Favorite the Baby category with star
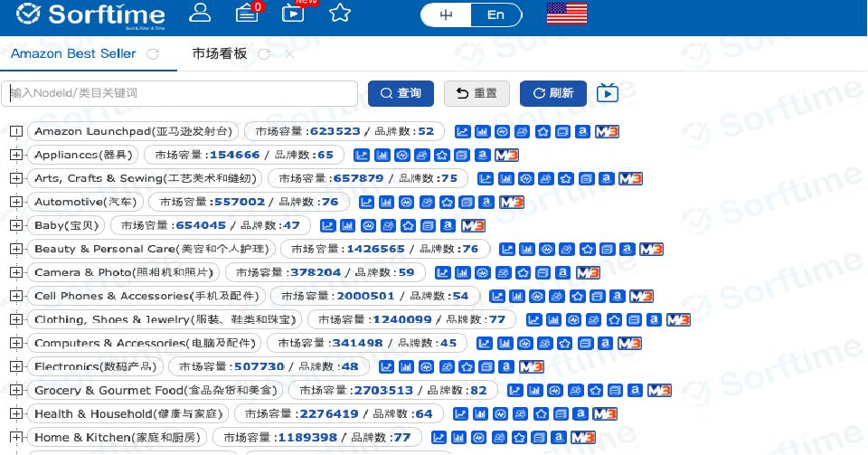The width and height of the screenshot is (868, 455). pos(408,226)
